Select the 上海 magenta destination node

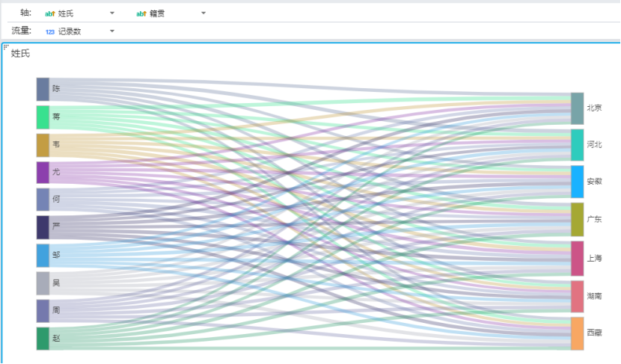(578, 259)
